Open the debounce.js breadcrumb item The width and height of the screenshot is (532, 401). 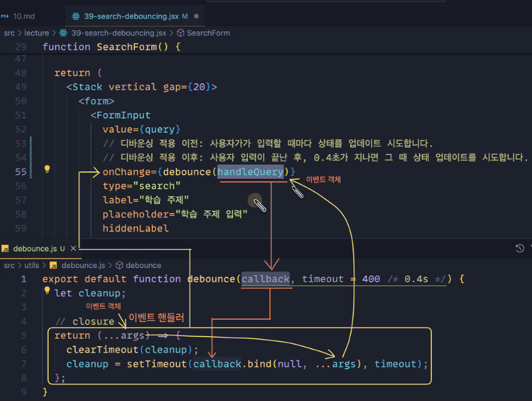83,265
